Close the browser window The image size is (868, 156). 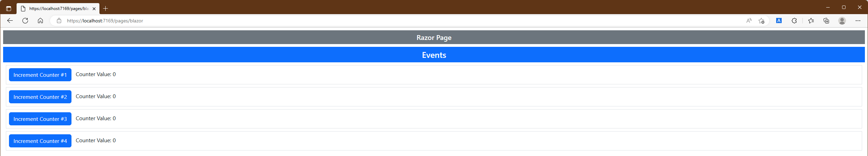tap(860, 7)
